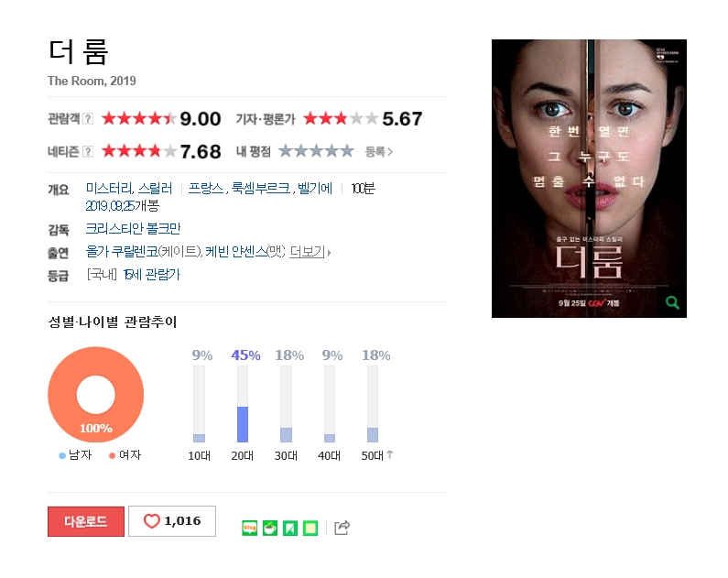Click the netizen rating help question mark
Image resolution: width=728 pixels, height=578 pixels.
88,152
